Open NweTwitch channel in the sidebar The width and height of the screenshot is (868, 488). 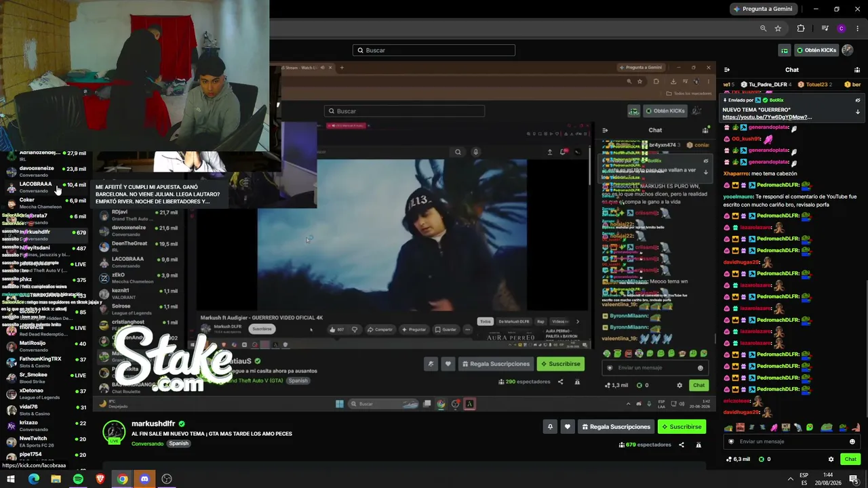tap(46, 441)
